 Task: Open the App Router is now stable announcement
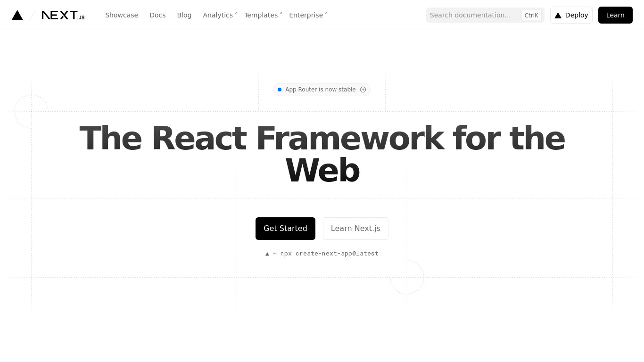322,90
